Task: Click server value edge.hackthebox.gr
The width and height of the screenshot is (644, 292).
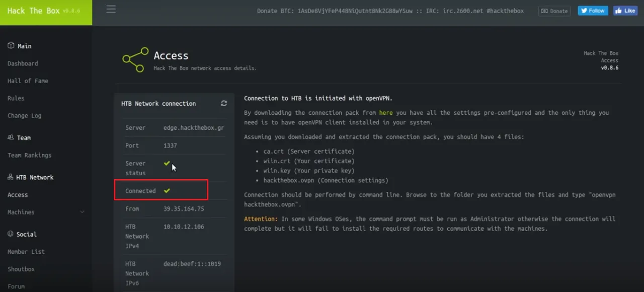Action: tap(194, 128)
